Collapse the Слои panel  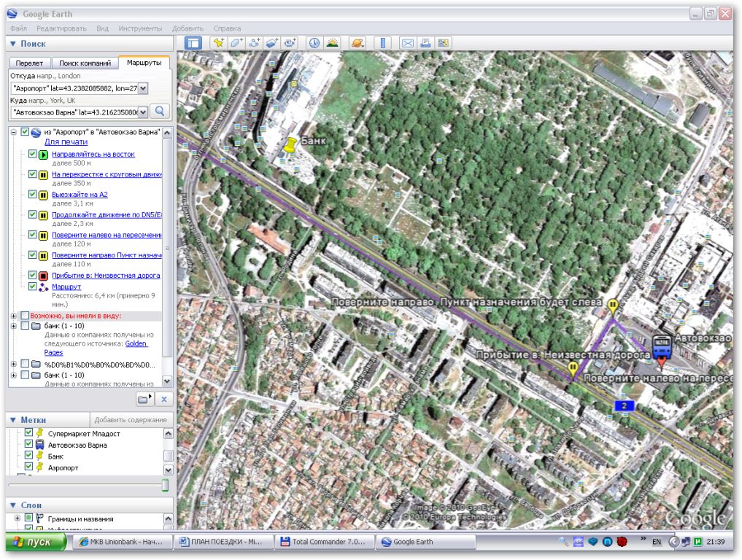(13, 505)
